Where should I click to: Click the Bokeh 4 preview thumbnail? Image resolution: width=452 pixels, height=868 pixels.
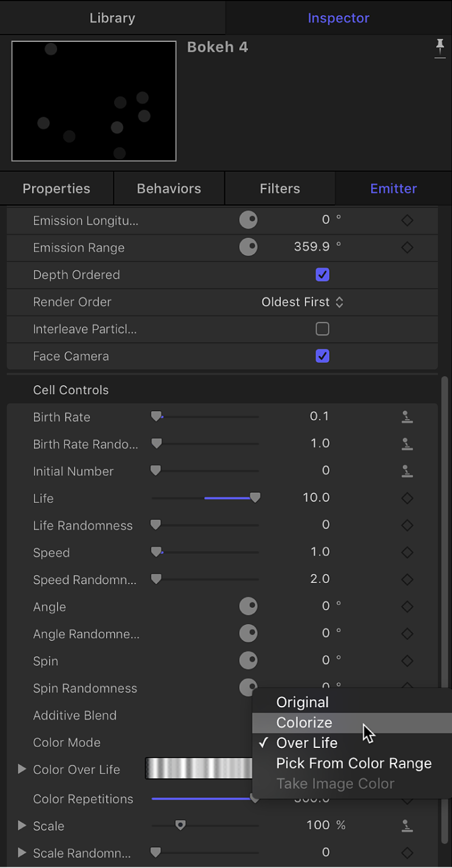(x=93, y=101)
